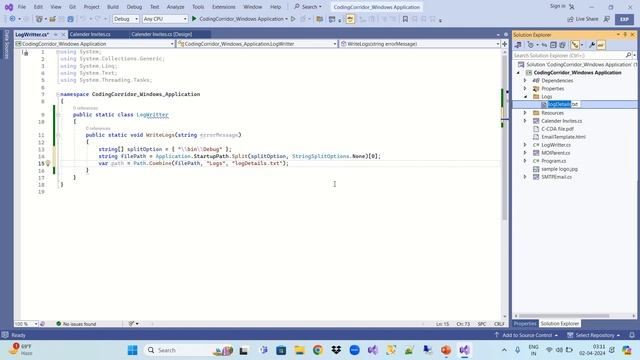
Task: Click Show All Files icon in Solution Explorer
Action: (x=562, y=45)
